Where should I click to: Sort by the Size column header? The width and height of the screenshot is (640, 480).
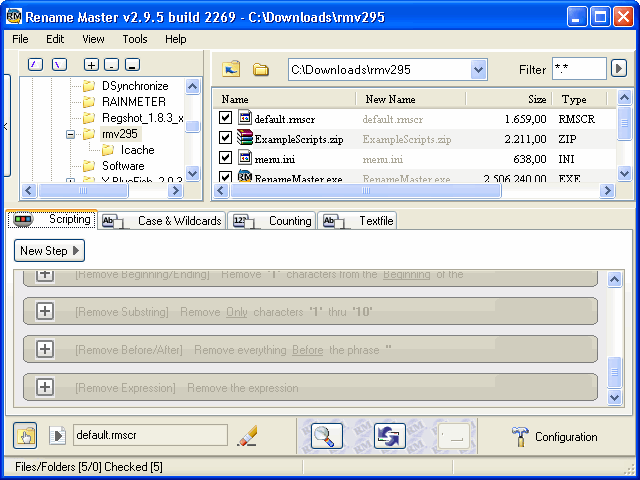click(509, 99)
